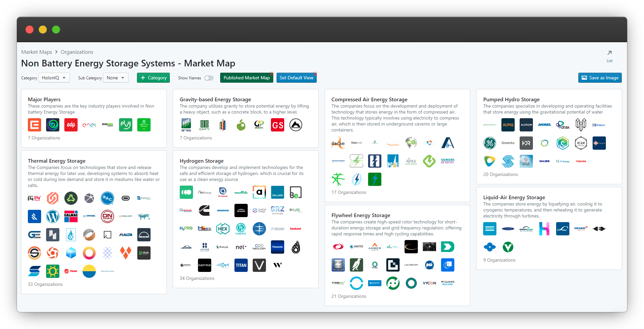The width and height of the screenshot is (644, 329).
Task: Open the Eskom logo in Pumped Hydro Storage
Action: pyautogui.click(x=599, y=125)
